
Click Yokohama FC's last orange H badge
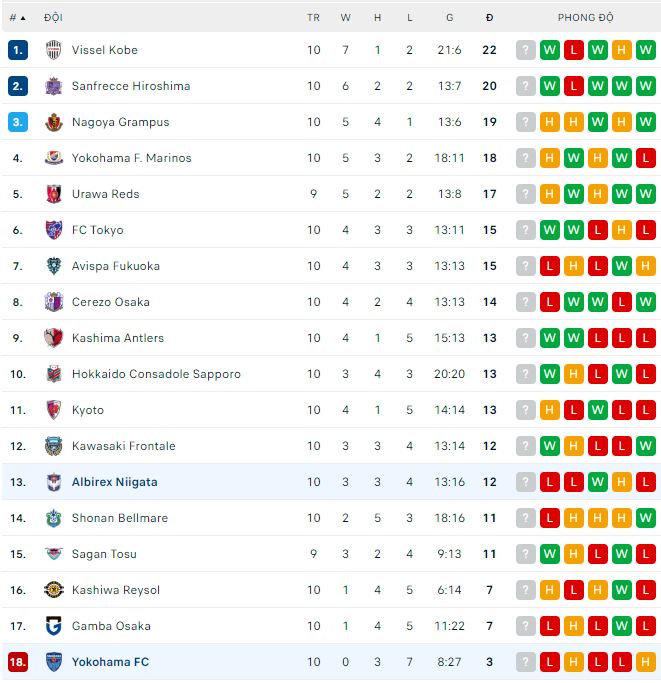(x=646, y=662)
